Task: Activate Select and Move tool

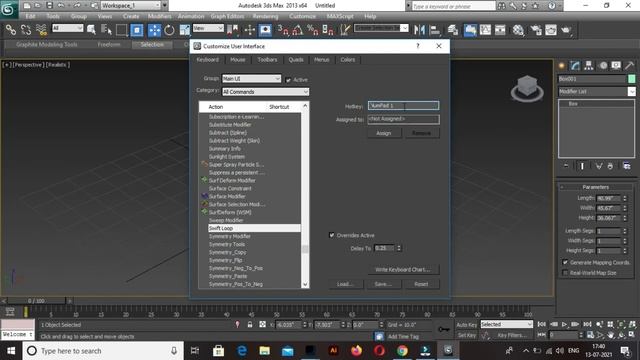Action: point(154,30)
